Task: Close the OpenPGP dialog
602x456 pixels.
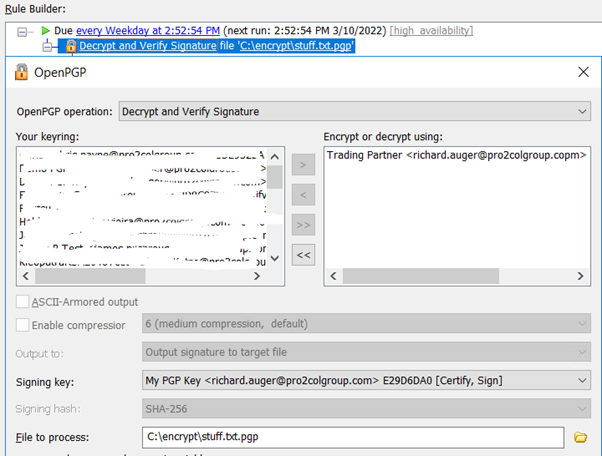Action: click(x=583, y=72)
